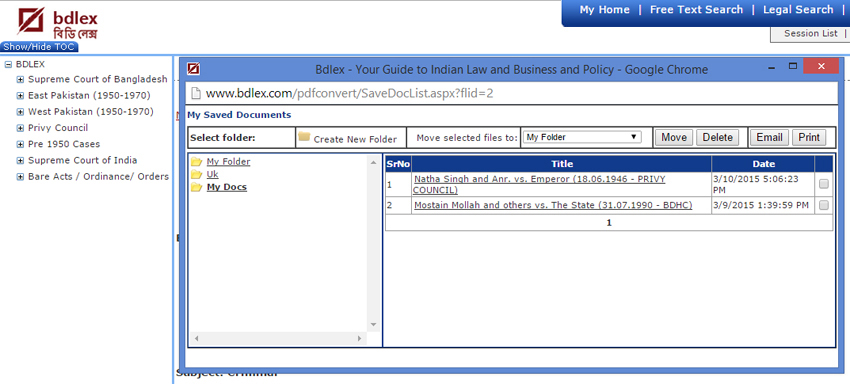850x384 pixels.
Task: Click the Print button
Action: (x=809, y=137)
